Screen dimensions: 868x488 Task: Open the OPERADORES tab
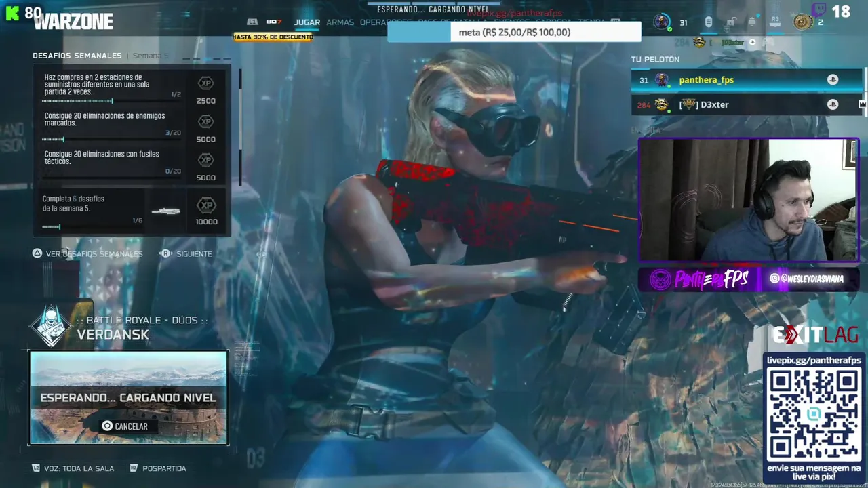(x=385, y=22)
